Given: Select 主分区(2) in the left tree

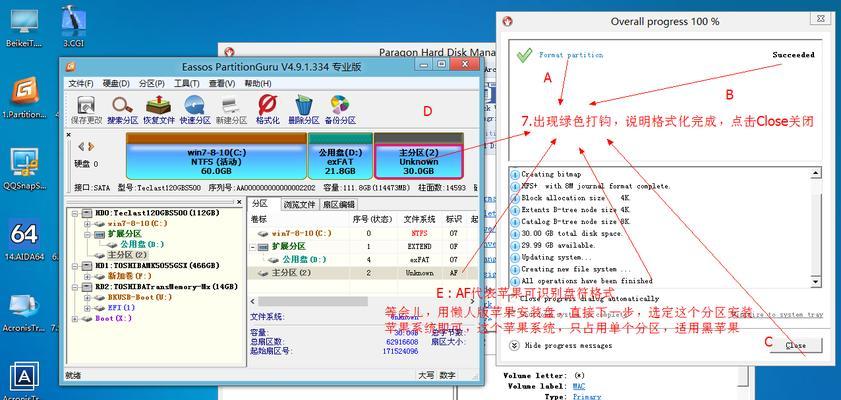Looking at the screenshot, I should [127, 255].
